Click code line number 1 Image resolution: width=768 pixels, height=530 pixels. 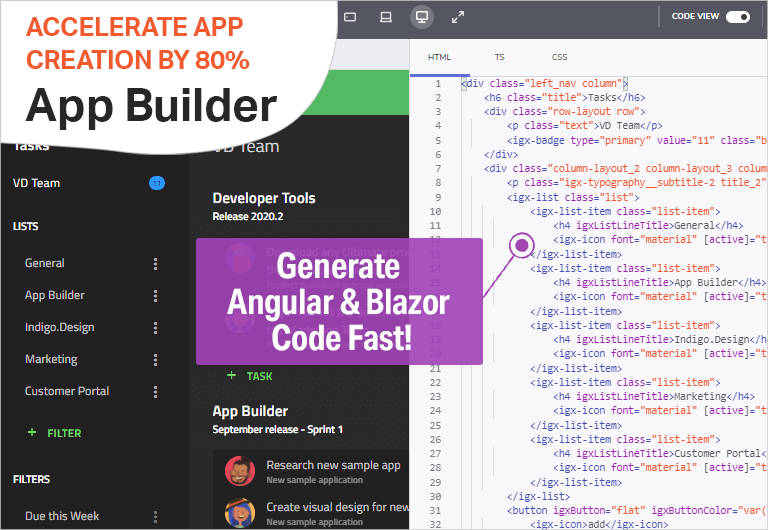click(x=438, y=84)
